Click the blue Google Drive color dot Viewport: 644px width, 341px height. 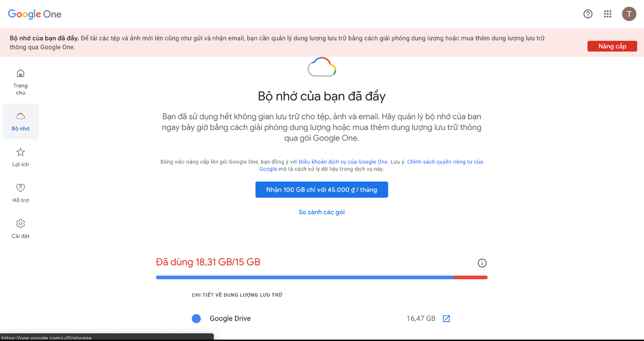196,318
